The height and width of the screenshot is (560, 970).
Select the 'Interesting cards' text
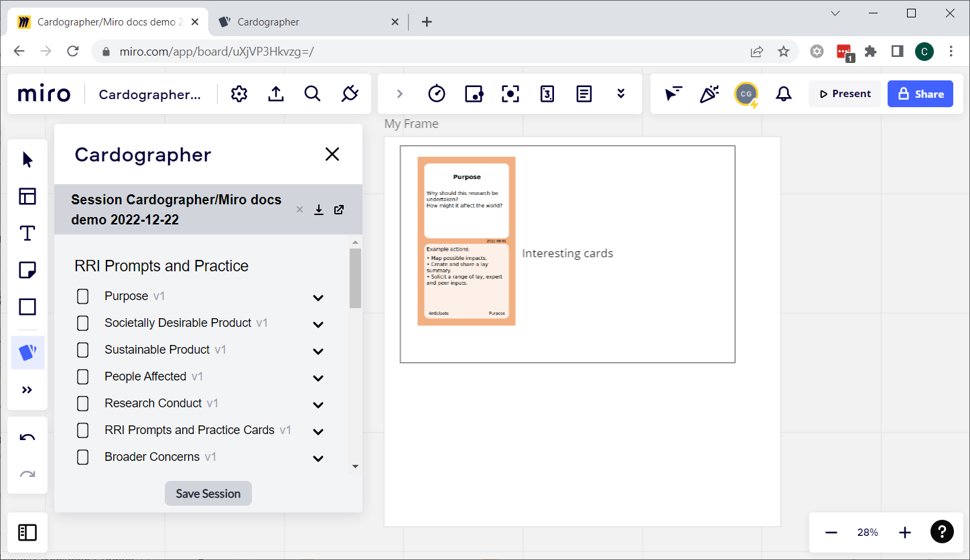[x=567, y=253]
